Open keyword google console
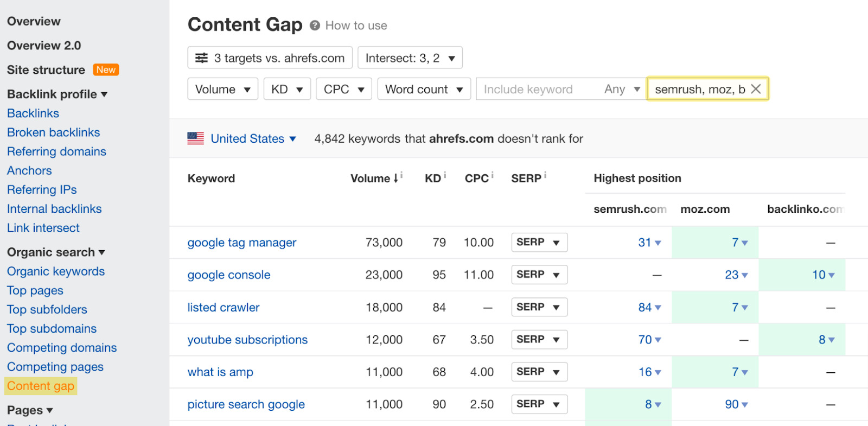Image resolution: width=868 pixels, height=426 pixels. point(229,275)
